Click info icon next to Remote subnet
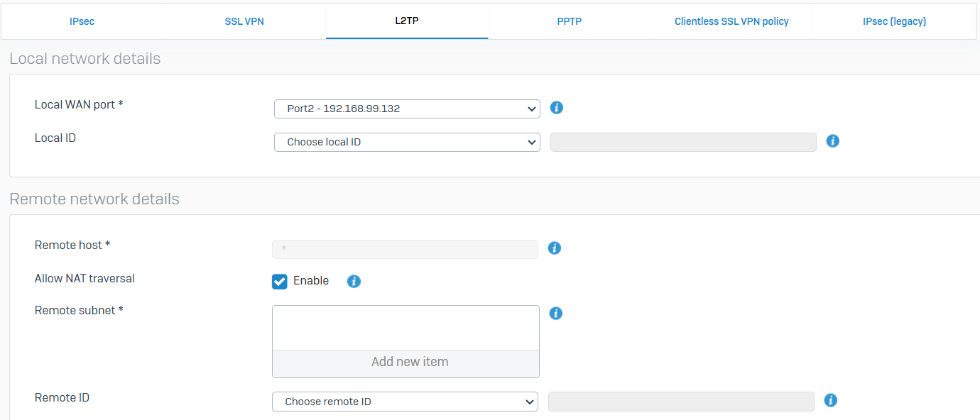Viewport: 980px width, 420px height. pos(556,313)
